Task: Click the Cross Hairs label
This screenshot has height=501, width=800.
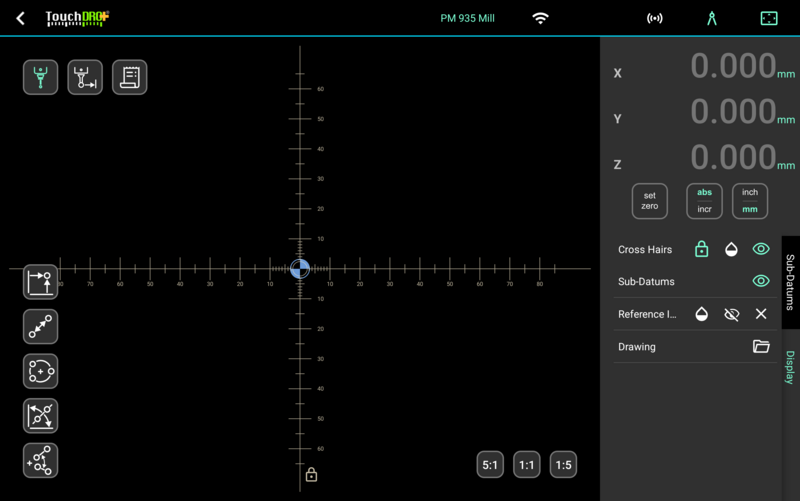Action: coord(645,249)
